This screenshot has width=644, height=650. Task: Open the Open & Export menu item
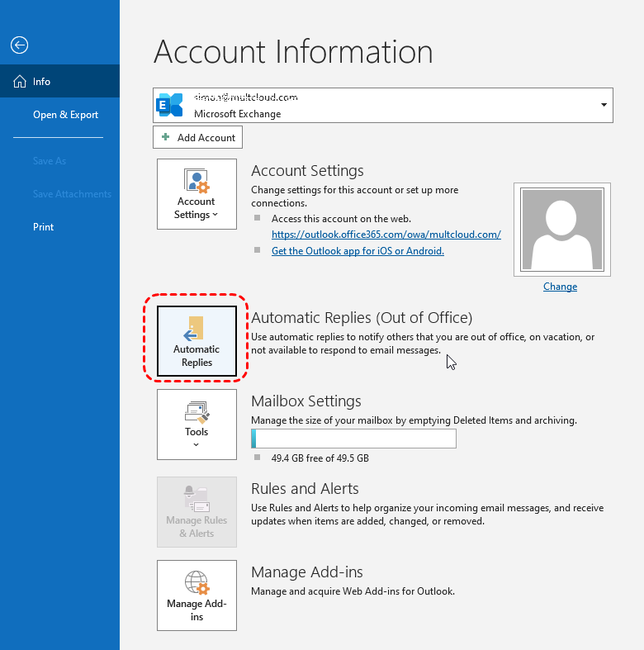[x=65, y=115]
